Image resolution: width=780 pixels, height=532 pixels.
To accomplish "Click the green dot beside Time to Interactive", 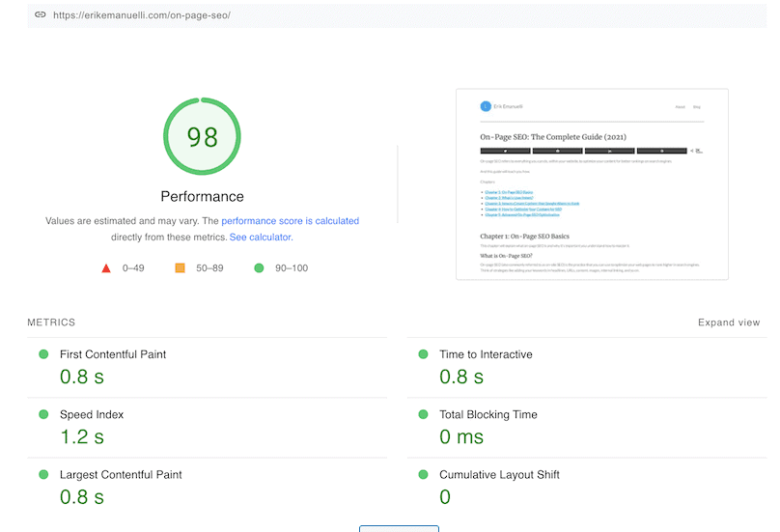I will pos(424,354).
